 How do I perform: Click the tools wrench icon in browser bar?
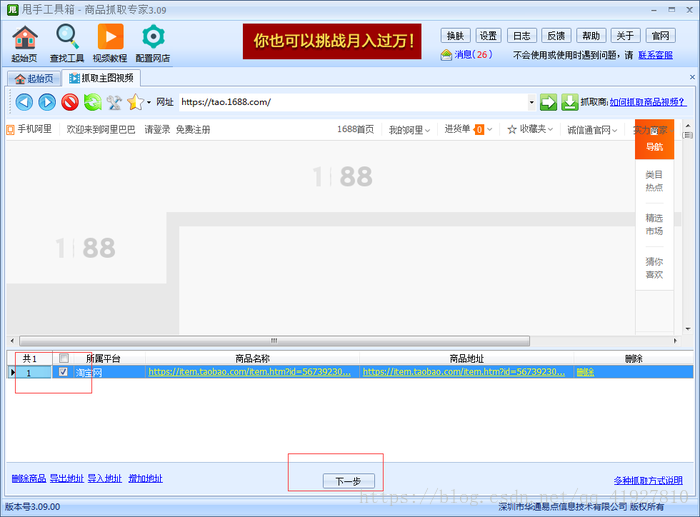point(114,102)
